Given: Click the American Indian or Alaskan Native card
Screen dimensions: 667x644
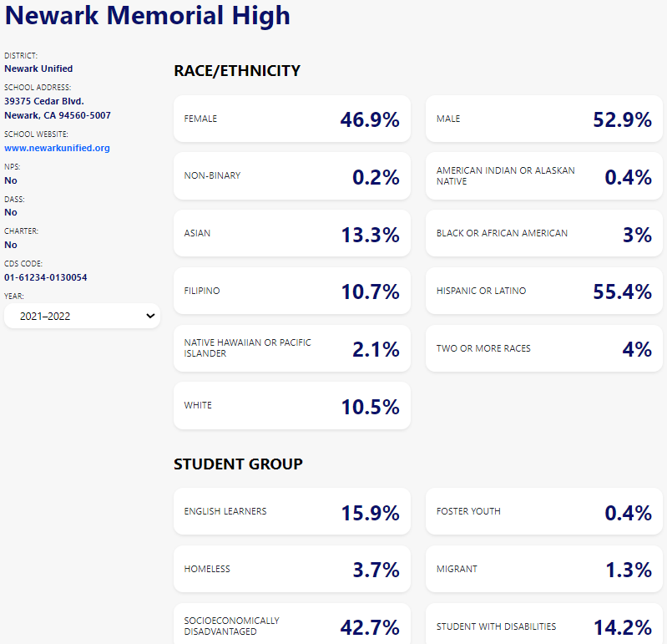Looking at the screenshot, I should tap(543, 176).
